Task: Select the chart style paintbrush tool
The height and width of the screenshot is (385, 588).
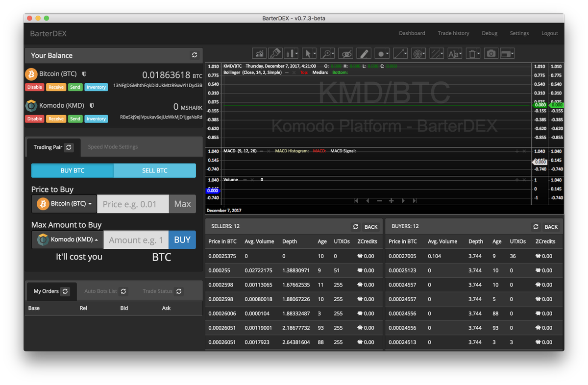Action: pos(275,53)
